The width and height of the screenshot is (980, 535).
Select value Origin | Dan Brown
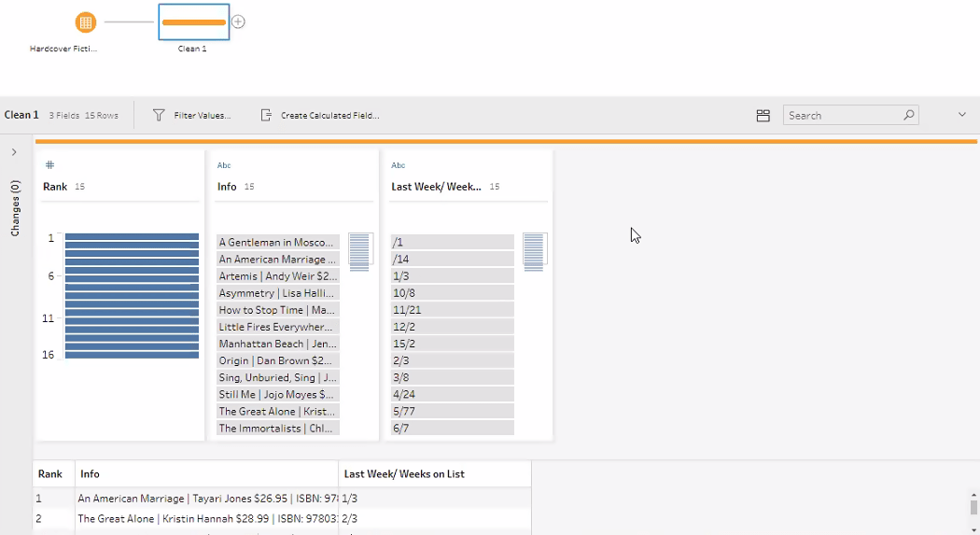click(x=278, y=360)
